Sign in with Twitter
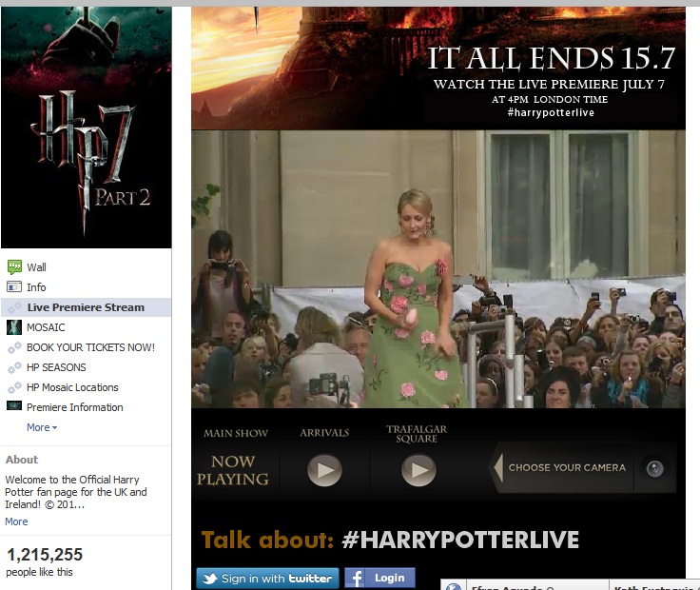 pyautogui.click(x=267, y=579)
